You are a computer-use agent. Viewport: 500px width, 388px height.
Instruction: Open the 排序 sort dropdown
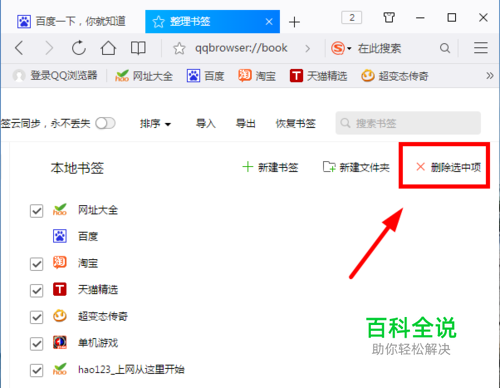[155, 124]
